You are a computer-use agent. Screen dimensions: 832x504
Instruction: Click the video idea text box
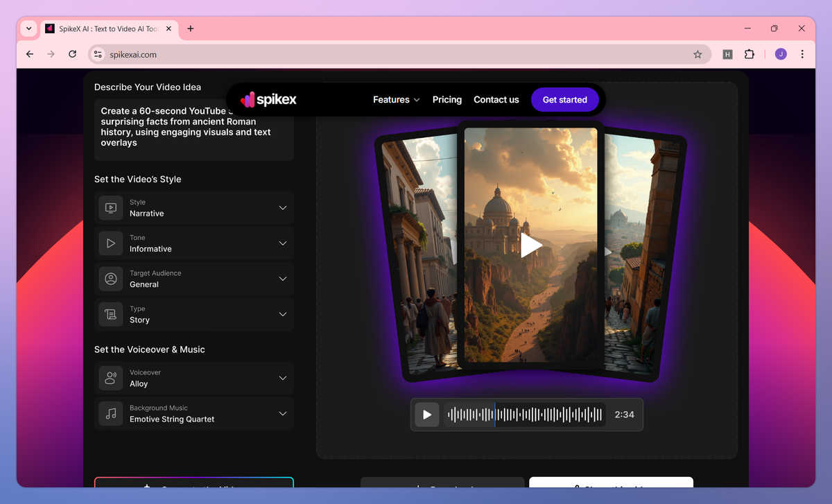point(194,130)
